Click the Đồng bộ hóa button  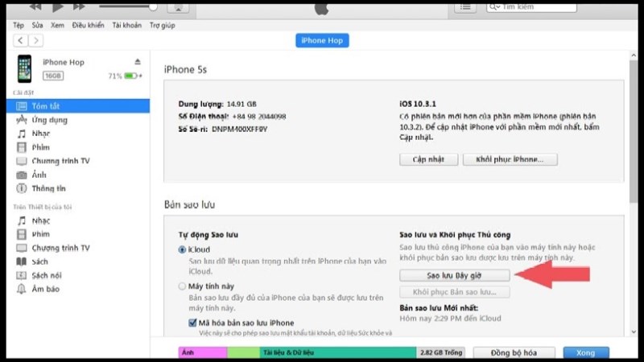click(x=514, y=352)
